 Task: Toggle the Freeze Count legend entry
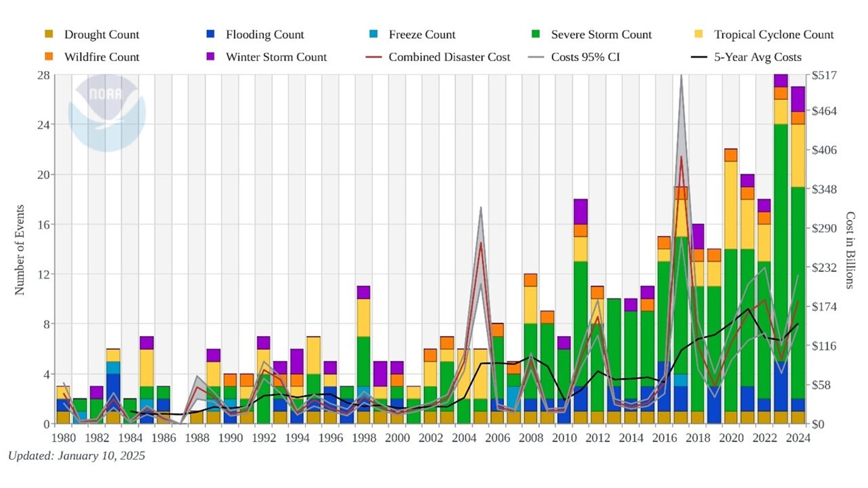412,34
